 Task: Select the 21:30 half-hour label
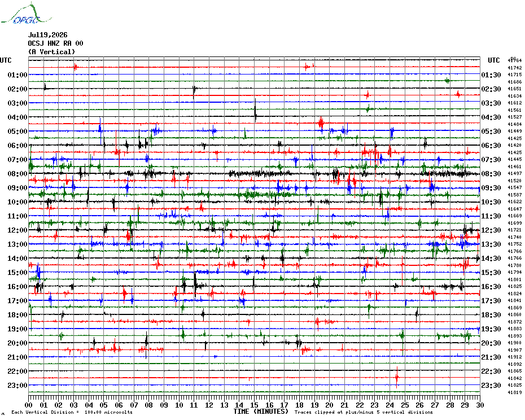491,357
